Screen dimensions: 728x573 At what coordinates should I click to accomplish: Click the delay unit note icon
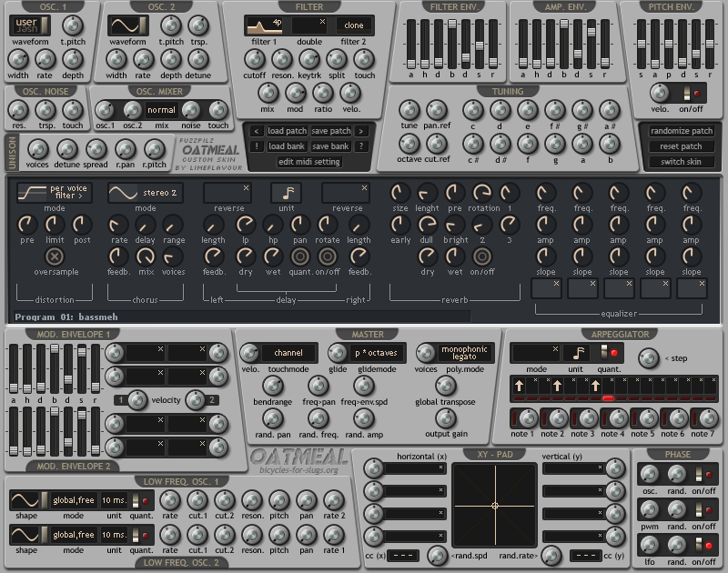(287, 193)
